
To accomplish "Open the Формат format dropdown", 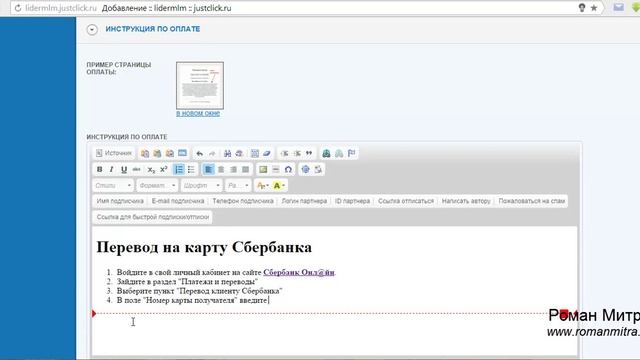I will coord(157,186).
